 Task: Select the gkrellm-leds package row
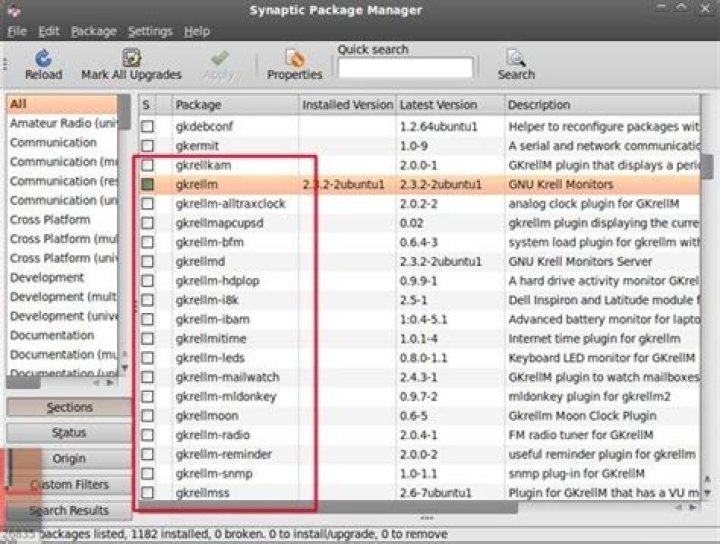coord(419,358)
